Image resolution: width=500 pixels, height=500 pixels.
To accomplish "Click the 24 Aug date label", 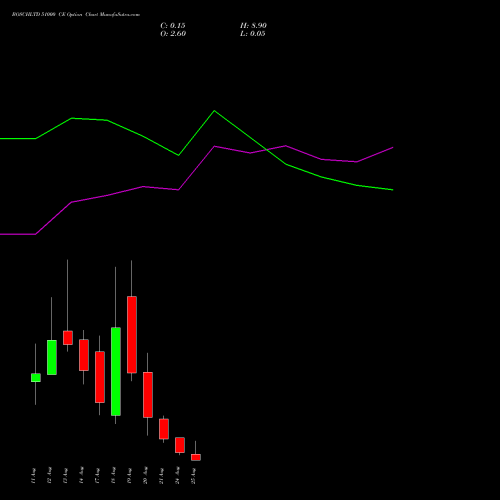I will coord(177,476).
